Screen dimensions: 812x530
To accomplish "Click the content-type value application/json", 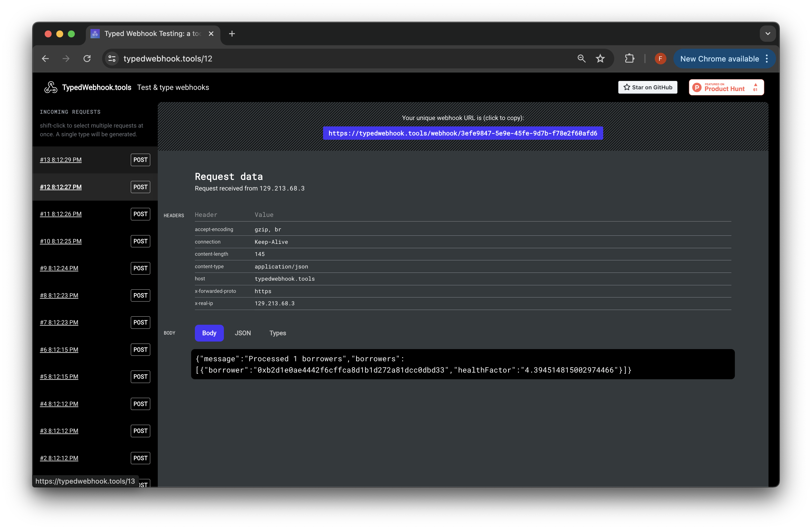I will coord(281,267).
